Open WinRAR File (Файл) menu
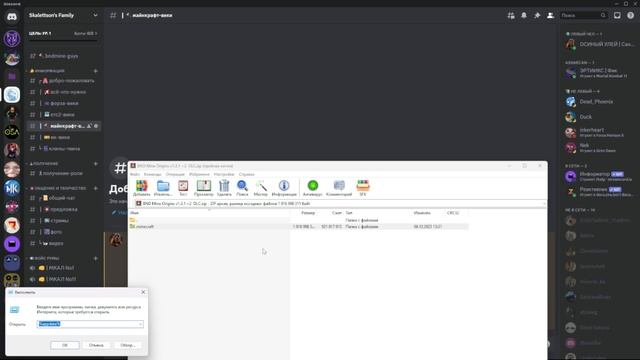This screenshot has height=360, width=640. [x=135, y=174]
